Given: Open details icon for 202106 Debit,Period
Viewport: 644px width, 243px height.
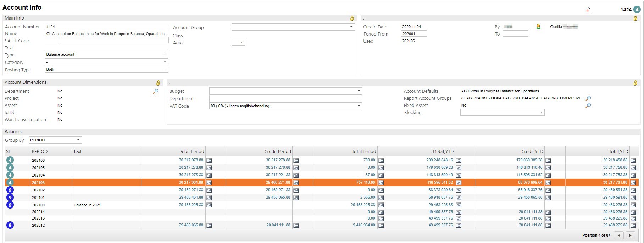Looking at the screenshot, I should [x=209, y=160].
